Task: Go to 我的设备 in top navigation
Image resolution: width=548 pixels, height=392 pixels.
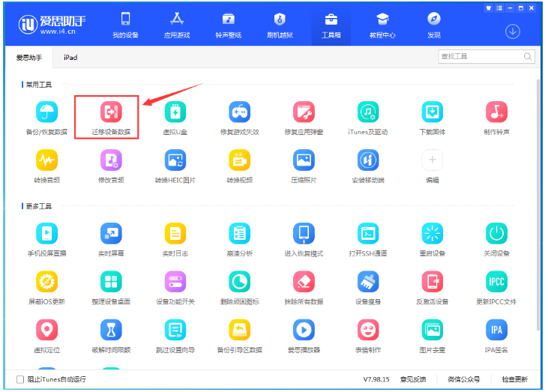Action: click(125, 25)
